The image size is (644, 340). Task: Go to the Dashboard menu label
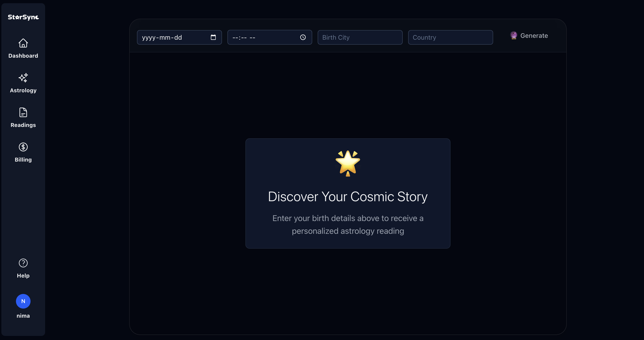(x=23, y=56)
